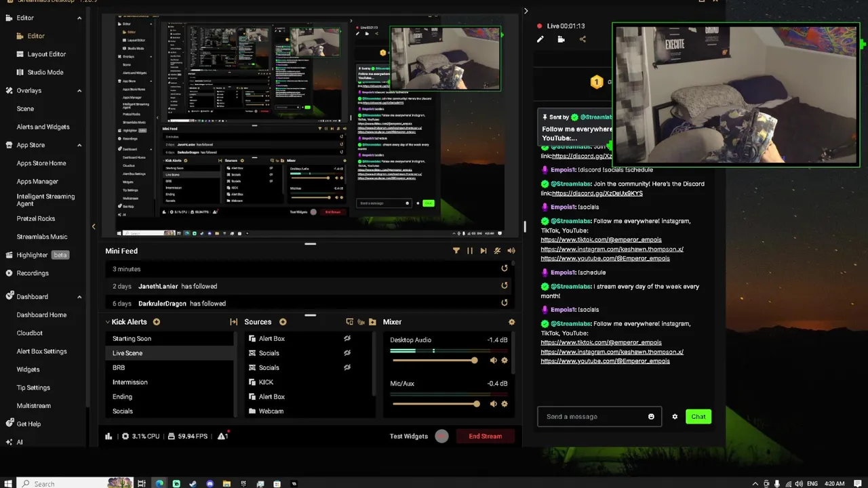Open Multistream settings
The height and width of the screenshot is (488, 868).
(x=34, y=405)
